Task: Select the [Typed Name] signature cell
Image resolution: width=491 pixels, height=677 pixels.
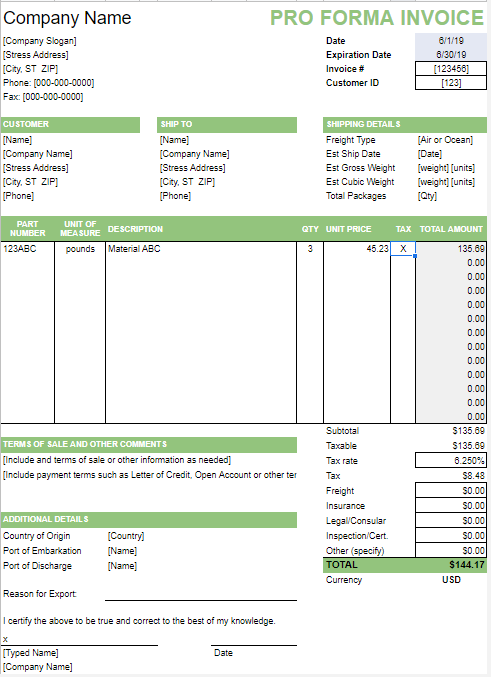Action: 31,653
